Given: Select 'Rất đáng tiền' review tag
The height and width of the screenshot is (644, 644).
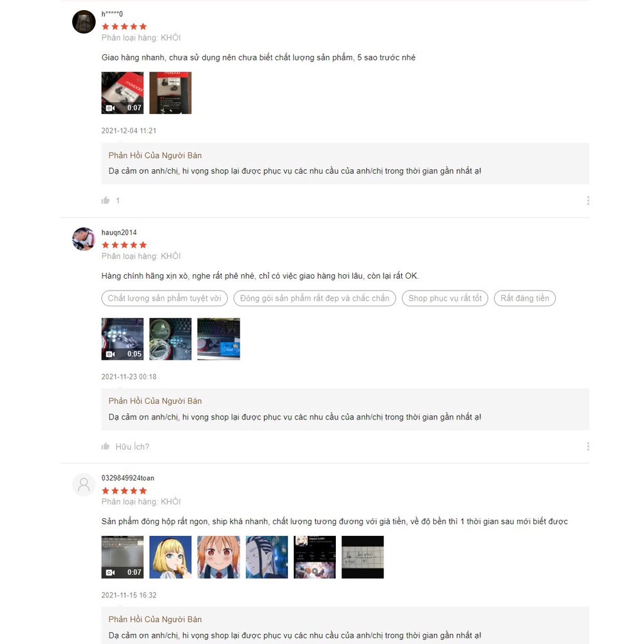Looking at the screenshot, I should coord(525,298).
